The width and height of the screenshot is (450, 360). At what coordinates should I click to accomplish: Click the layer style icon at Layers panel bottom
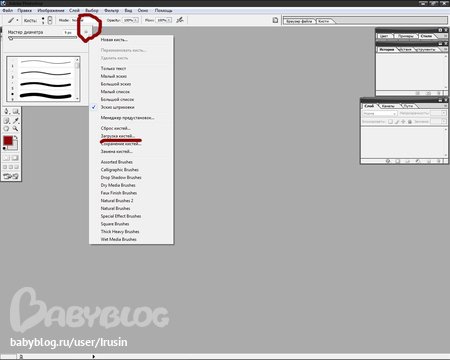[388, 161]
